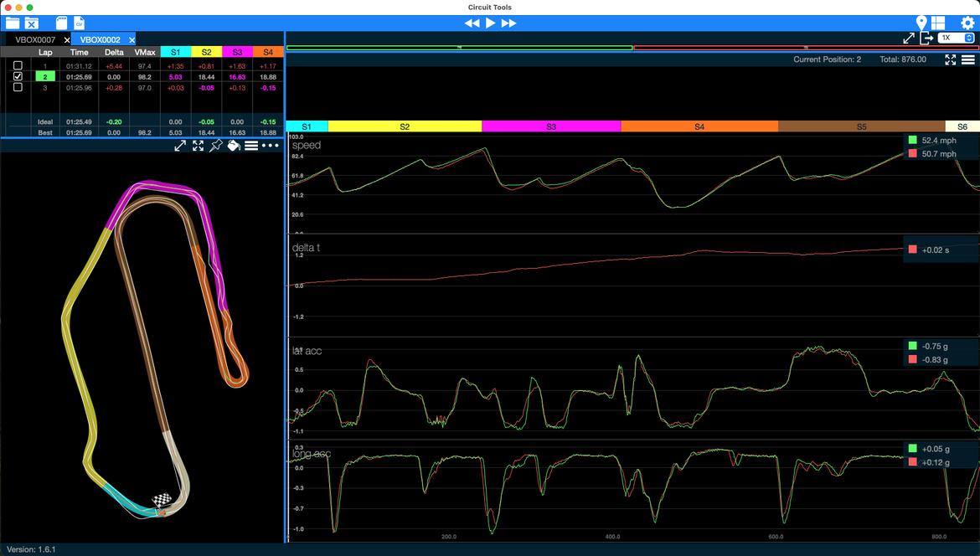Click the pin icon above track map

tap(215, 146)
